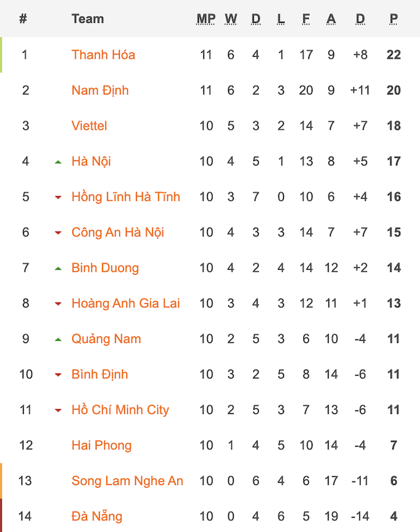Open the Nam Định team page
This screenshot has width=420, height=532.
(100, 90)
